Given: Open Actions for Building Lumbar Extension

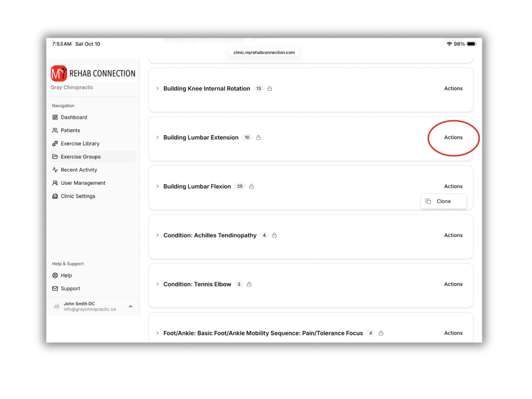Looking at the screenshot, I should [x=453, y=137].
